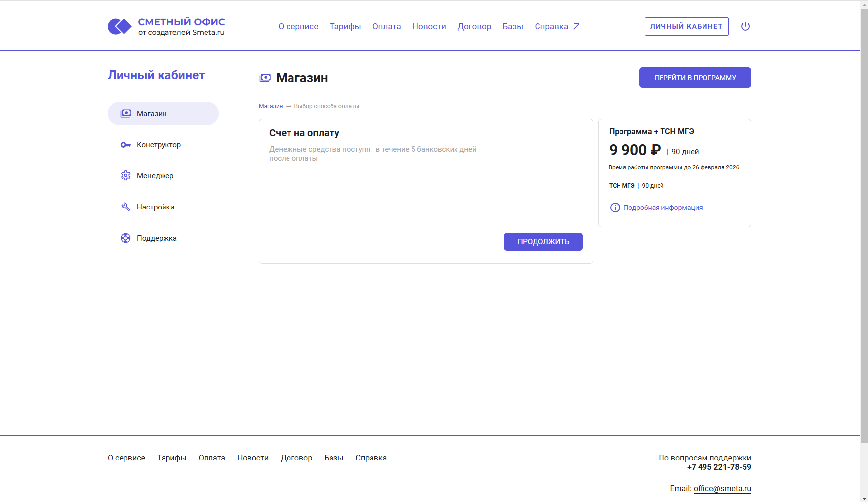This screenshot has width=868, height=502.
Task: Select Базы in the top navigation
Action: point(513,27)
